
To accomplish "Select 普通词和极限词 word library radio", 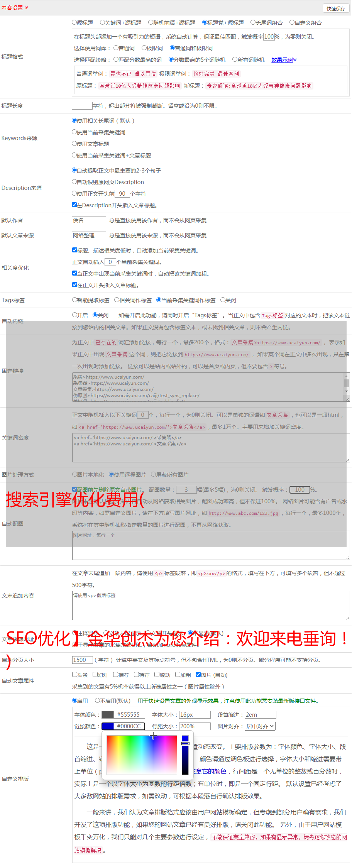I will tap(172, 48).
